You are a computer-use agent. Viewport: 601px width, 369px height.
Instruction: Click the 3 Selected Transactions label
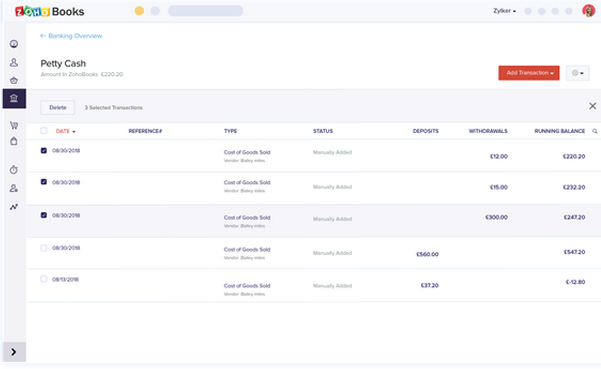[x=113, y=108]
